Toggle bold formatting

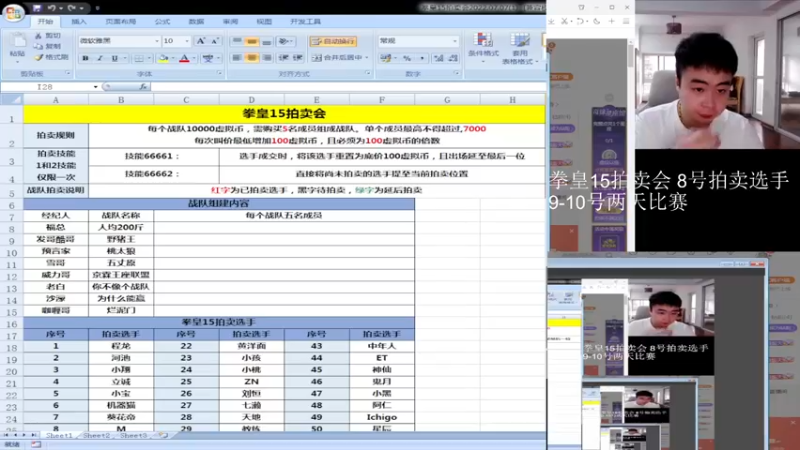coord(85,59)
